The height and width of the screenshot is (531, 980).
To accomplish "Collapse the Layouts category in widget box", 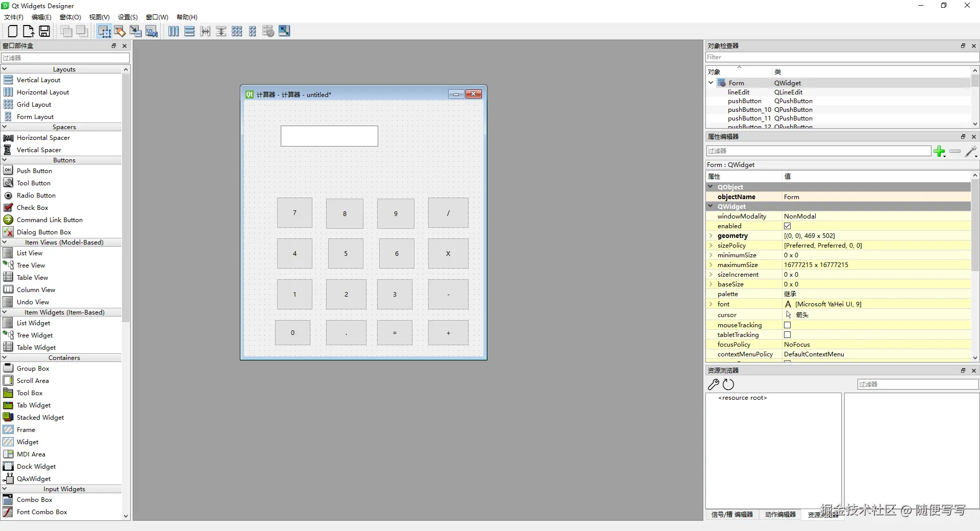I will pyautogui.click(x=5, y=69).
